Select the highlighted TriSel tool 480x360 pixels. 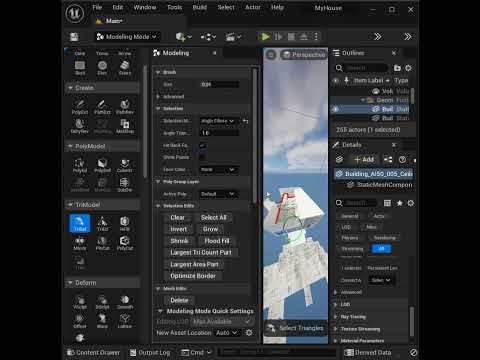tap(80, 223)
